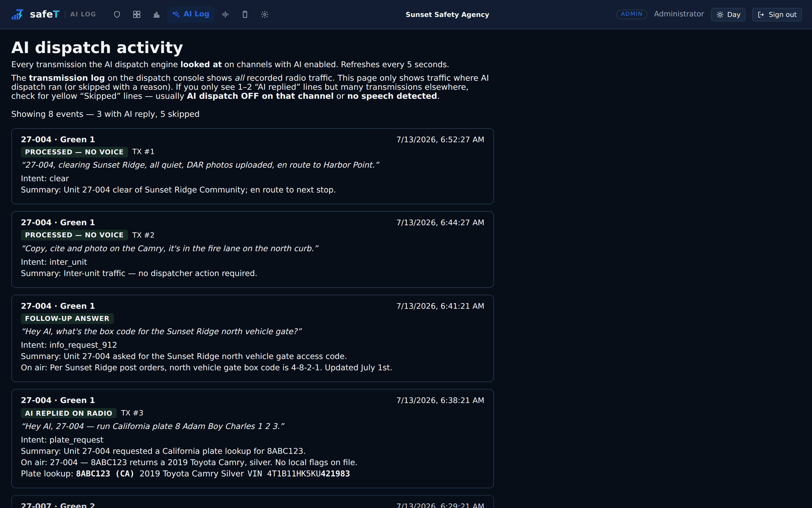Click the TX #2 label
The width and height of the screenshot is (812, 508).
tap(143, 235)
